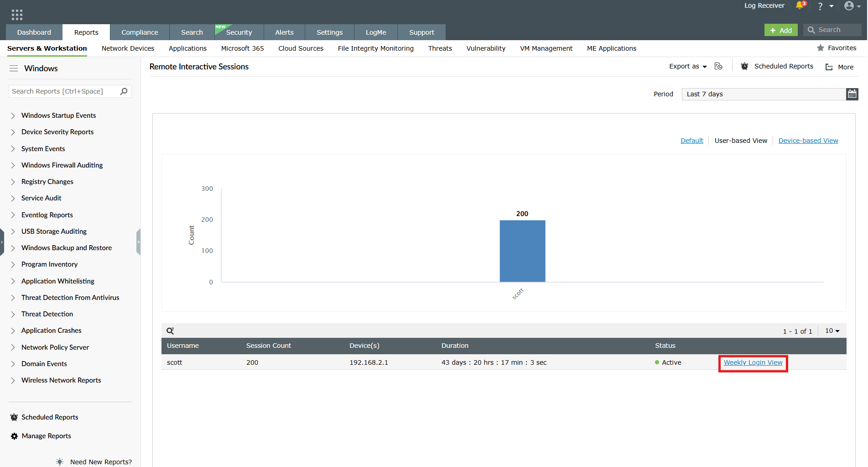This screenshot has height=467, width=868.
Task: Select Vulnerability sub-tab
Action: 486,48
